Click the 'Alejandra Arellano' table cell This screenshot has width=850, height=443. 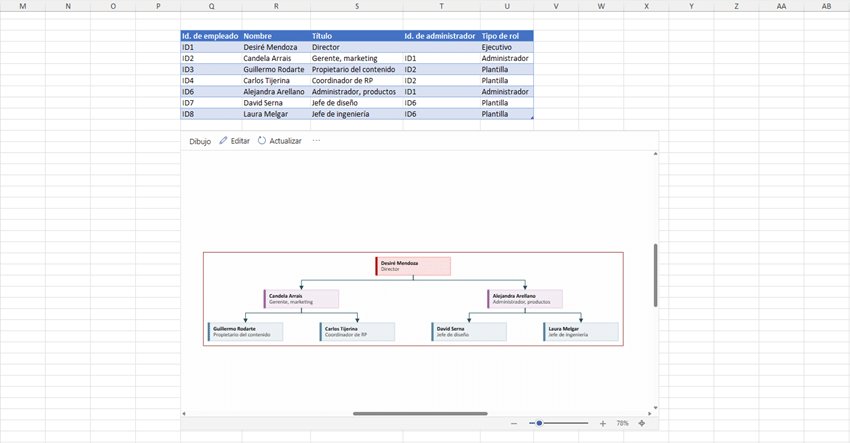coord(276,92)
